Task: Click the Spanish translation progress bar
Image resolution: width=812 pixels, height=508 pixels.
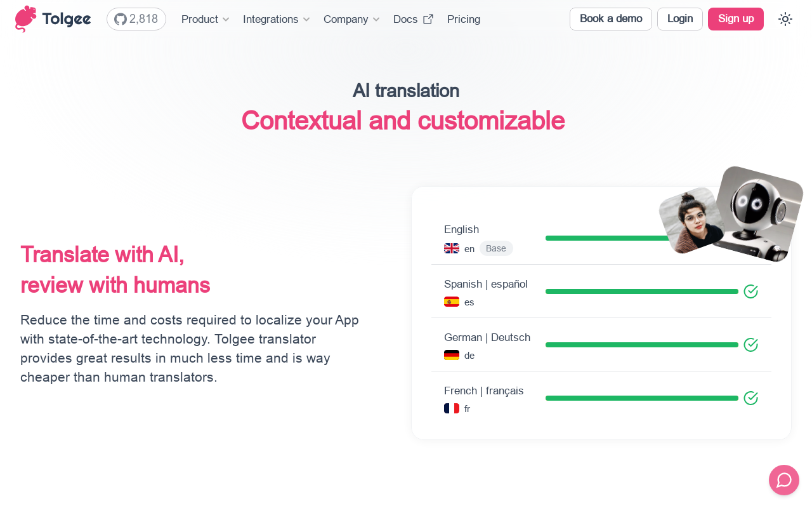Action: (641, 291)
